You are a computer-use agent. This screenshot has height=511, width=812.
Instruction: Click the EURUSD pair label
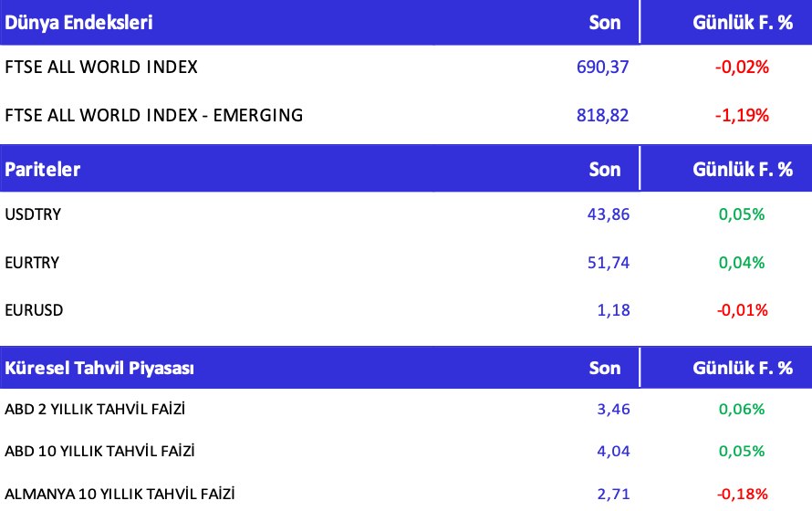click(x=34, y=310)
